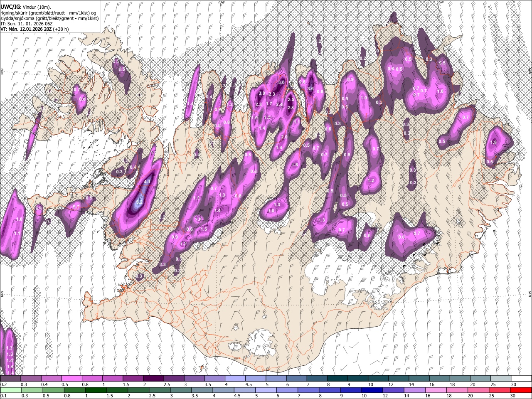Click the light pink swatch between 16 and 18
Viewport: 532px width, 399px height.
click(435, 390)
